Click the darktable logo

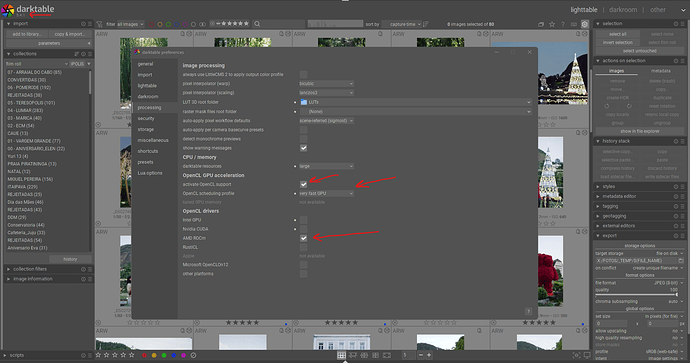click(x=8, y=10)
